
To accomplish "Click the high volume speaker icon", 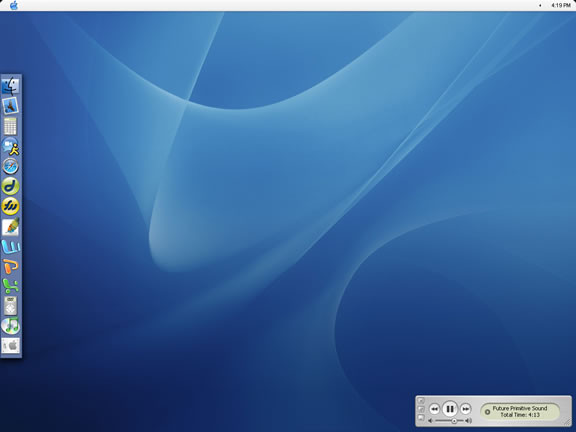I will coord(468,421).
